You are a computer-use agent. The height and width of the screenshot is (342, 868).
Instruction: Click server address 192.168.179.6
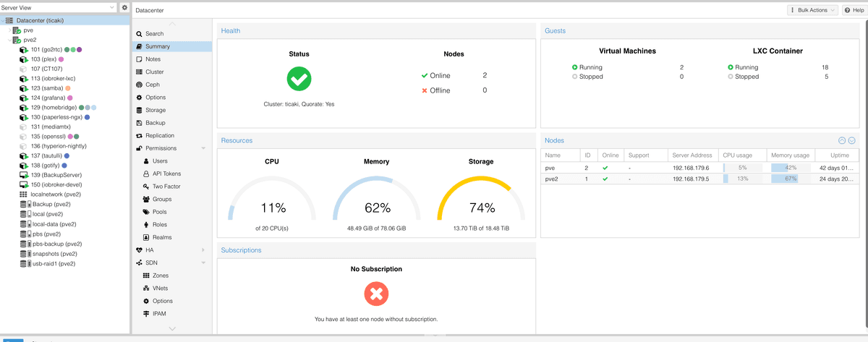[691, 168]
